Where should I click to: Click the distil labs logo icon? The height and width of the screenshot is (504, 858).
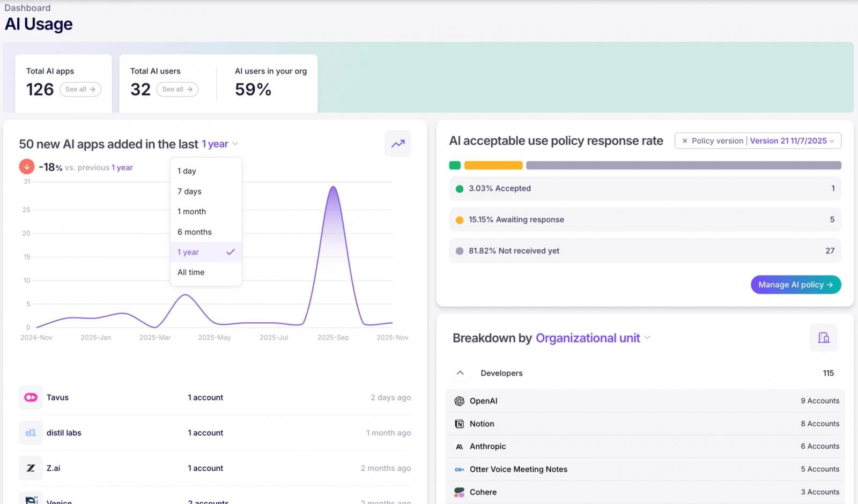pyautogui.click(x=31, y=433)
